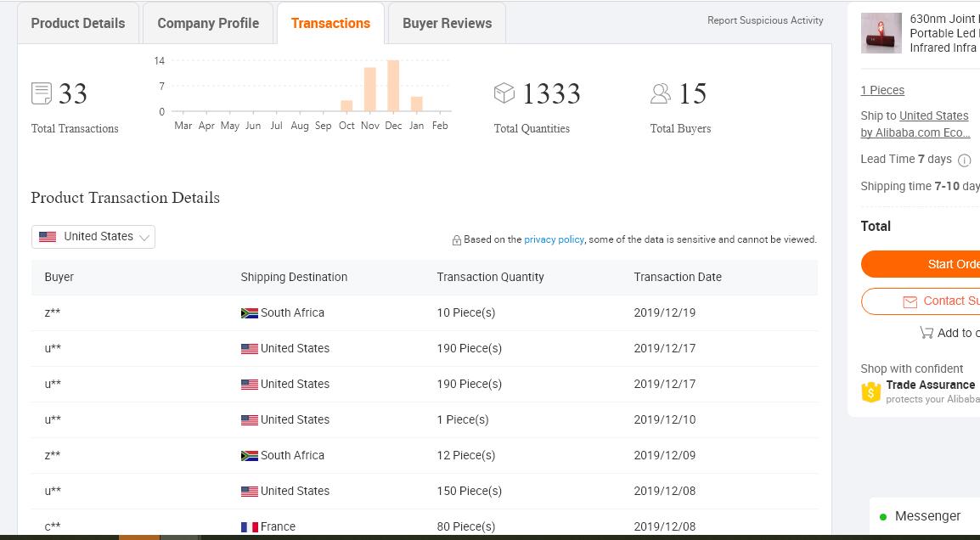Open the Company Profile tab

pyautogui.click(x=208, y=24)
